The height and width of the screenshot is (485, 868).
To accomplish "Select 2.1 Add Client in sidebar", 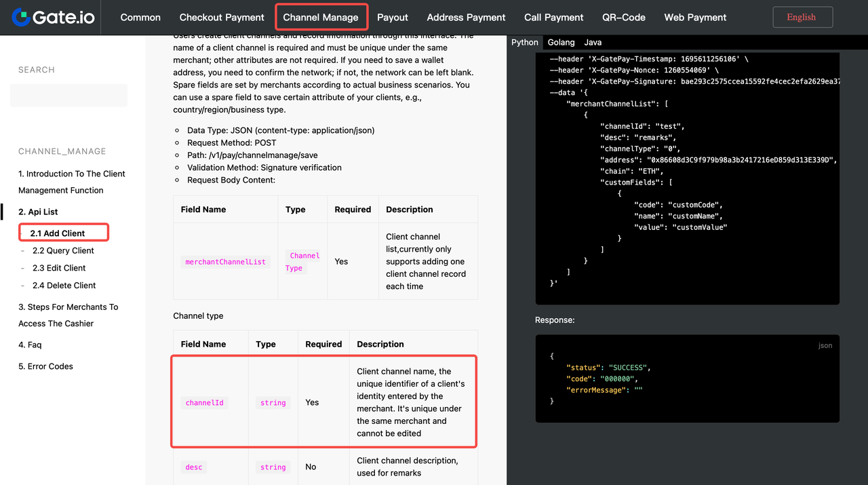I will tap(58, 233).
